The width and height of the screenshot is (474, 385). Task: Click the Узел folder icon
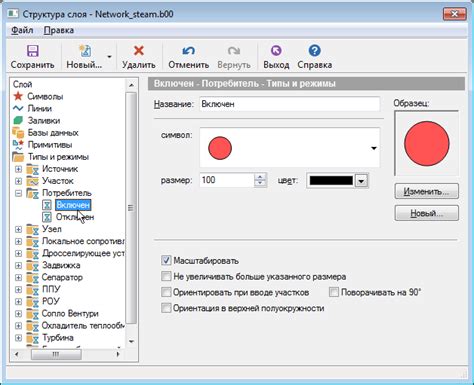pos(33,229)
